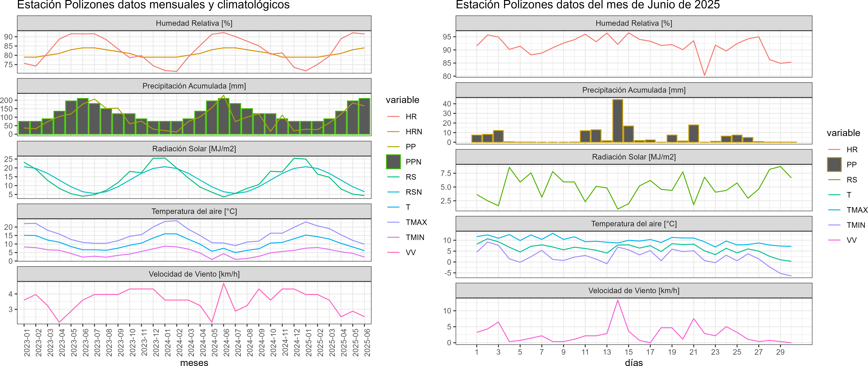This screenshot has height=366, width=868.
Task: Click day 21 on the días axis
Action: [x=694, y=352]
